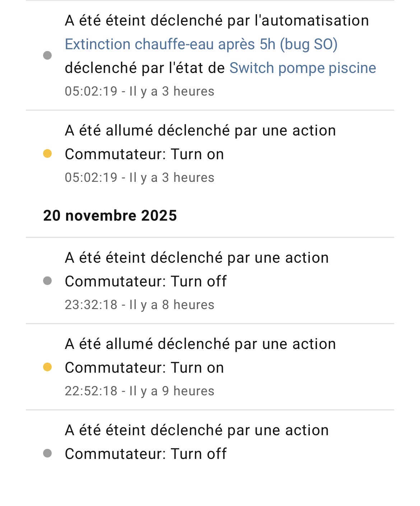Click the 23:32:18 - Il y a 8 heures timestamp
The height and width of the screenshot is (506, 420).
click(x=139, y=305)
